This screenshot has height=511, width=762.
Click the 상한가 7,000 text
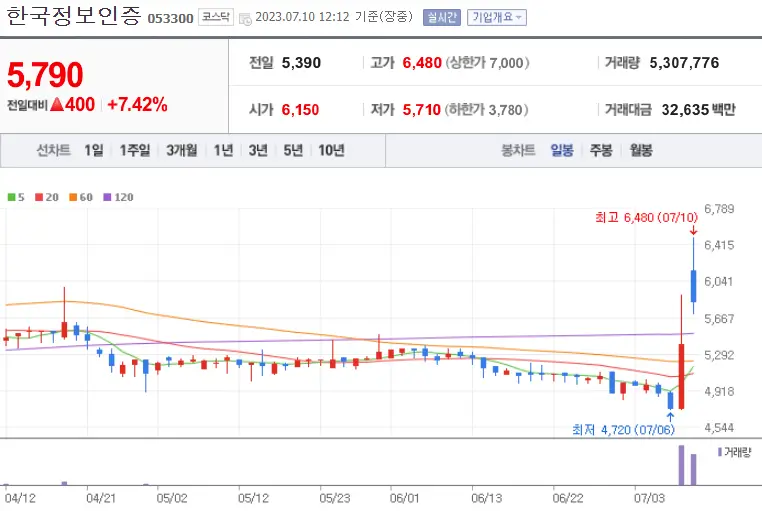click(x=487, y=63)
